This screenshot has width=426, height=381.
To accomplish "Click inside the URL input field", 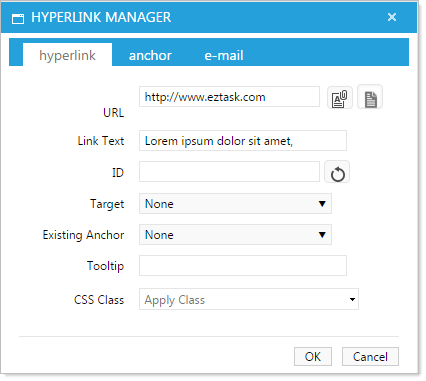I will [229, 97].
